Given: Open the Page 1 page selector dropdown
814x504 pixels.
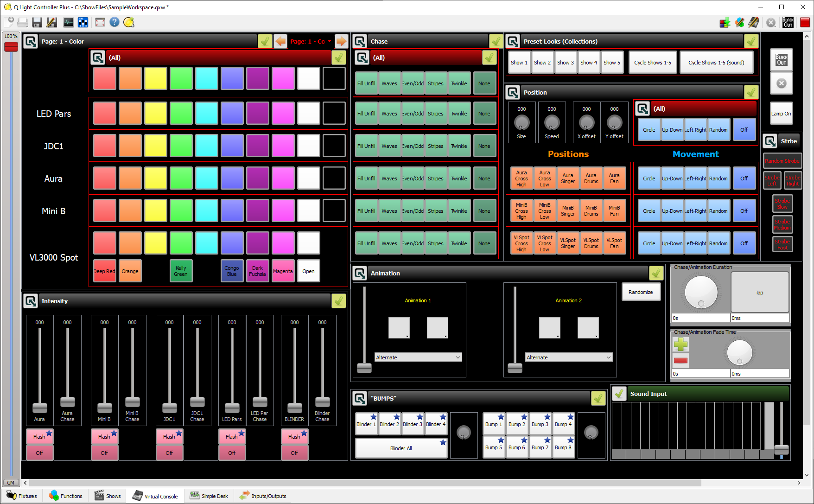Looking at the screenshot, I should point(311,41).
